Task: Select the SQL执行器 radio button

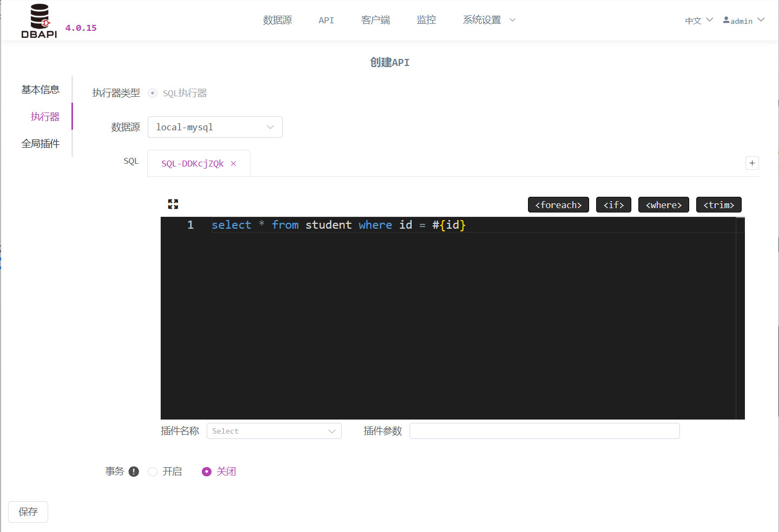Action: click(153, 92)
